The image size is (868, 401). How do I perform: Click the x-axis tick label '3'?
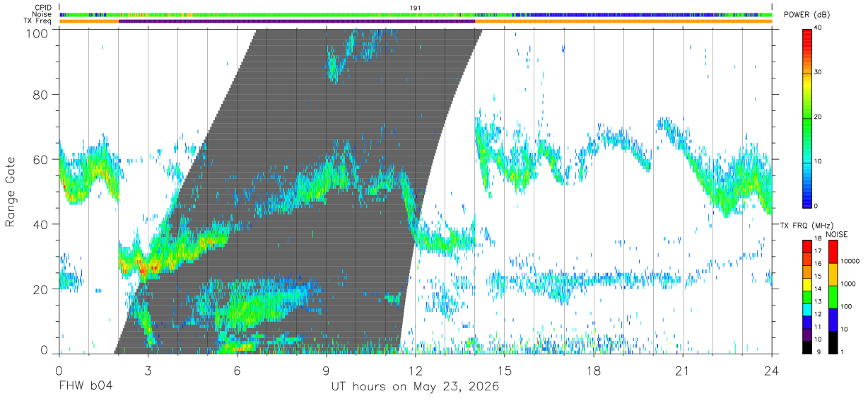(x=148, y=371)
